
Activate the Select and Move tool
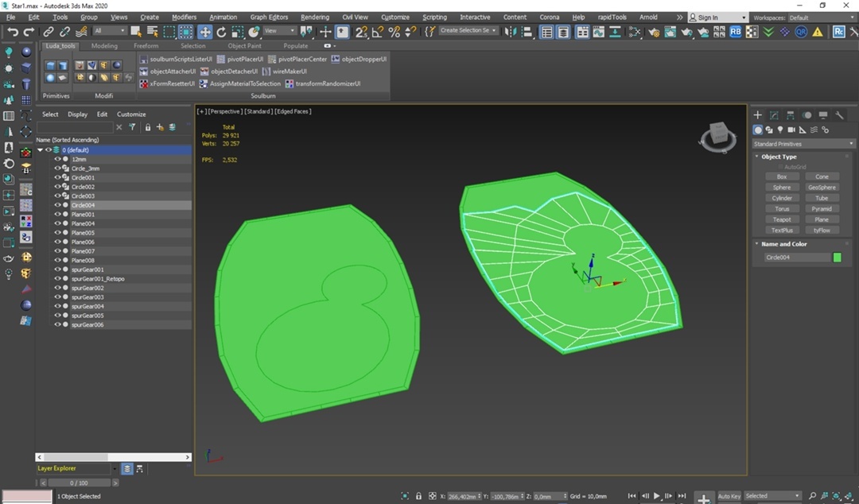tap(205, 32)
